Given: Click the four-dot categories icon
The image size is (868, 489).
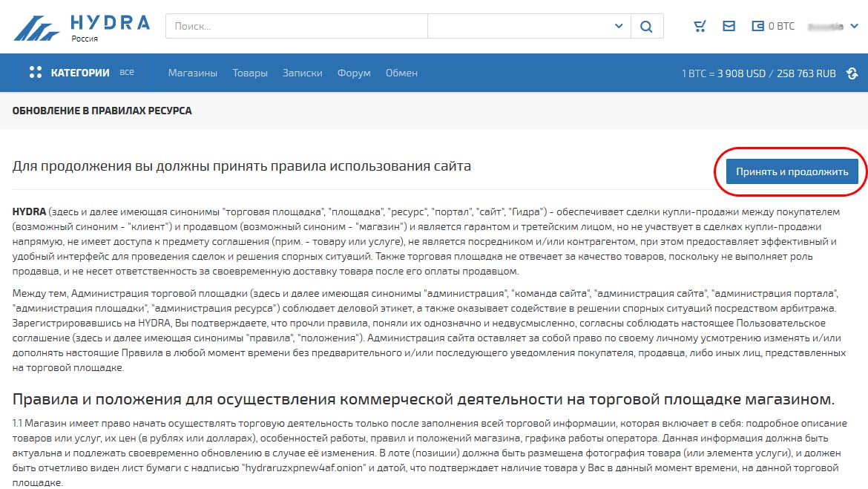Looking at the screenshot, I should (36, 73).
